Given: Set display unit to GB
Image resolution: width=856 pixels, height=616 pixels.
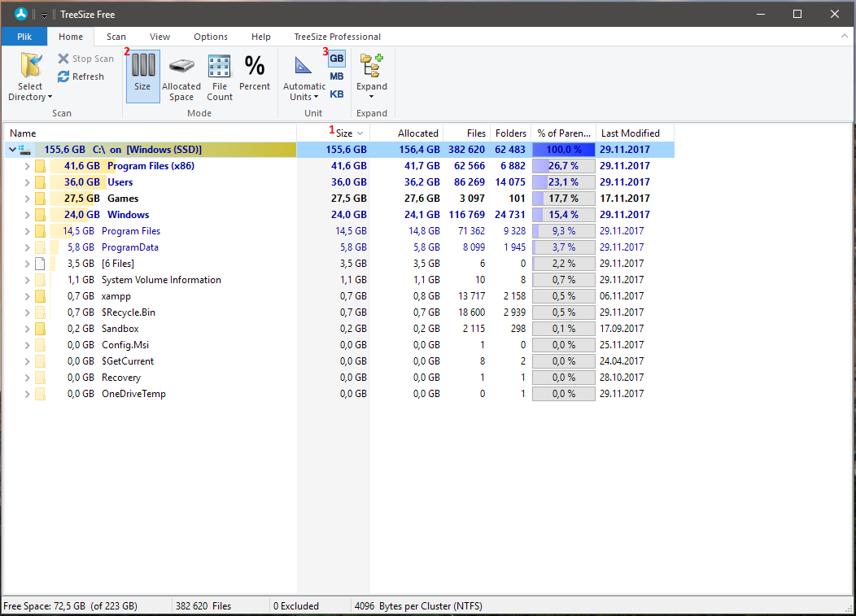Looking at the screenshot, I should coord(337,59).
